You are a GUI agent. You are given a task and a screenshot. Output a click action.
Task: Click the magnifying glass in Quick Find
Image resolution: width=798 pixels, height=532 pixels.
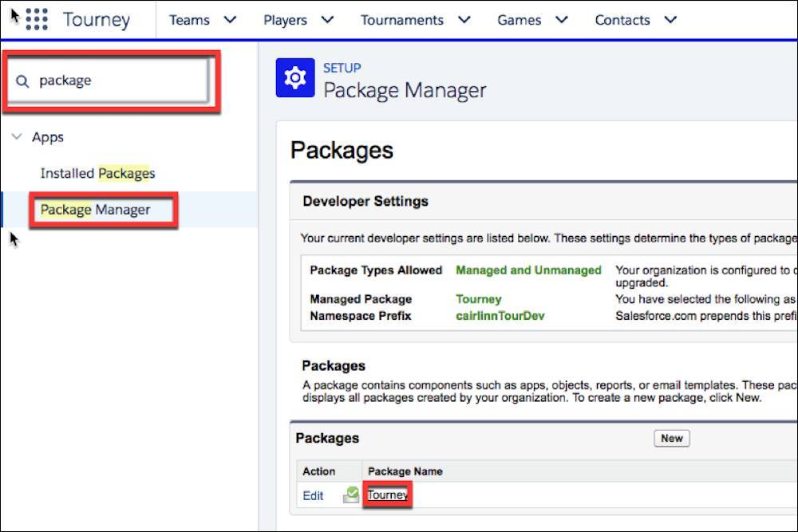point(24,81)
